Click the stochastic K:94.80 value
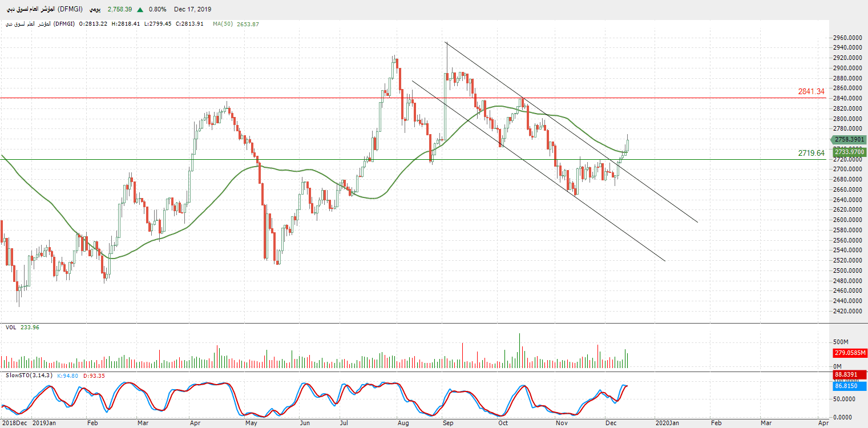 click(x=68, y=375)
